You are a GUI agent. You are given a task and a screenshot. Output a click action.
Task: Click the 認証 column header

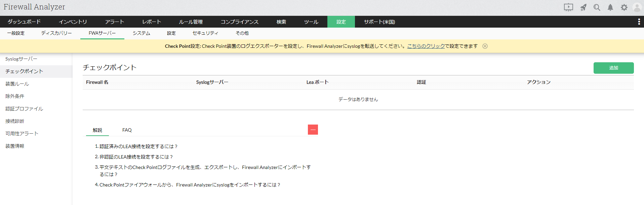pos(421,82)
